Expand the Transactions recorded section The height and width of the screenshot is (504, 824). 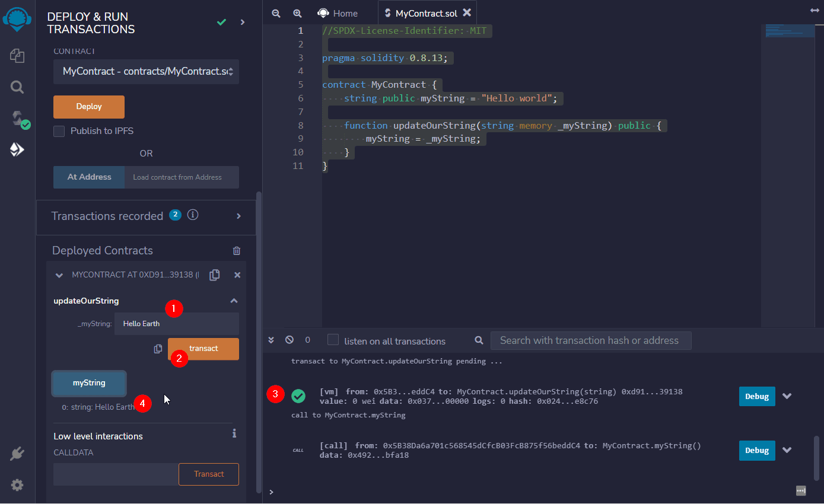(x=238, y=216)
